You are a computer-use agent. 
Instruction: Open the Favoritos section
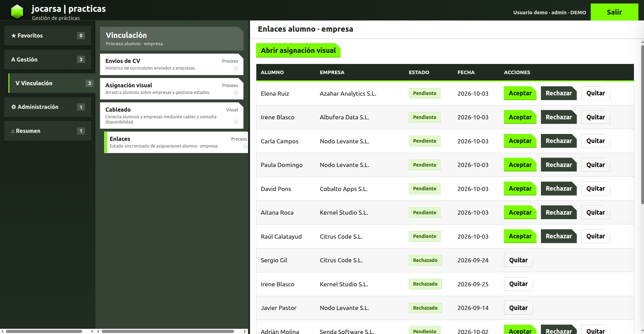(48, 35)
